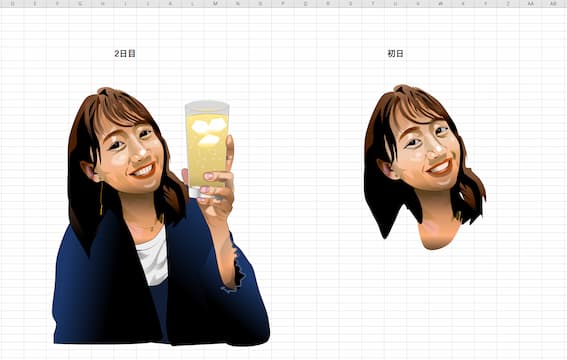Select column T by its header
Image resolution: width=567 pixels, height=360 pixels.
(373, 4)
